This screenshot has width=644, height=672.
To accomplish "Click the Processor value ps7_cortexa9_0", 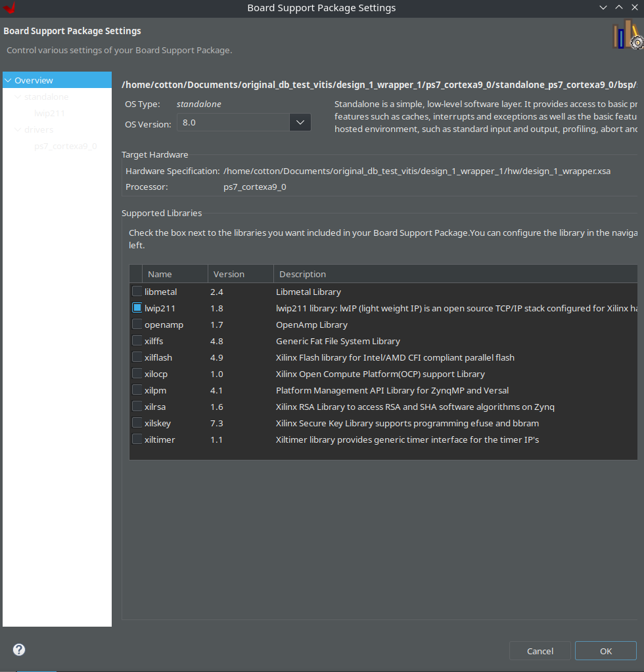I will coord(255,187).
